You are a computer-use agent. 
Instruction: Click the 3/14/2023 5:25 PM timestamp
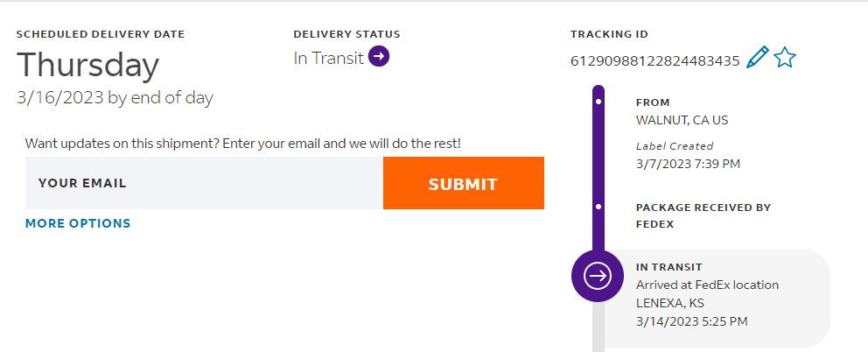click(x=691, y=321)
